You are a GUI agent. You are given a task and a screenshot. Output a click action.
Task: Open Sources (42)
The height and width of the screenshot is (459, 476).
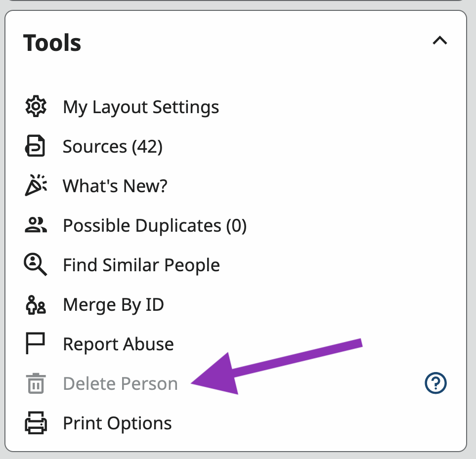(x=113, y=147)
